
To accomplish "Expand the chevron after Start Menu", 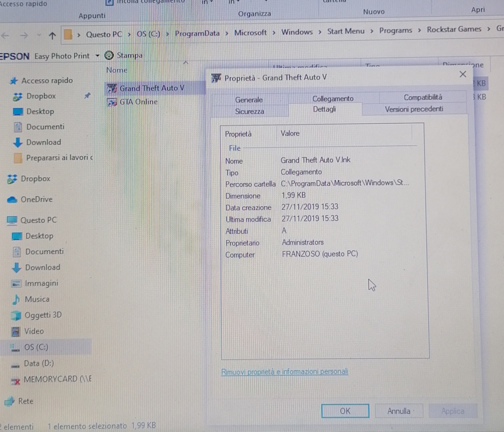I will coord(372,31).
